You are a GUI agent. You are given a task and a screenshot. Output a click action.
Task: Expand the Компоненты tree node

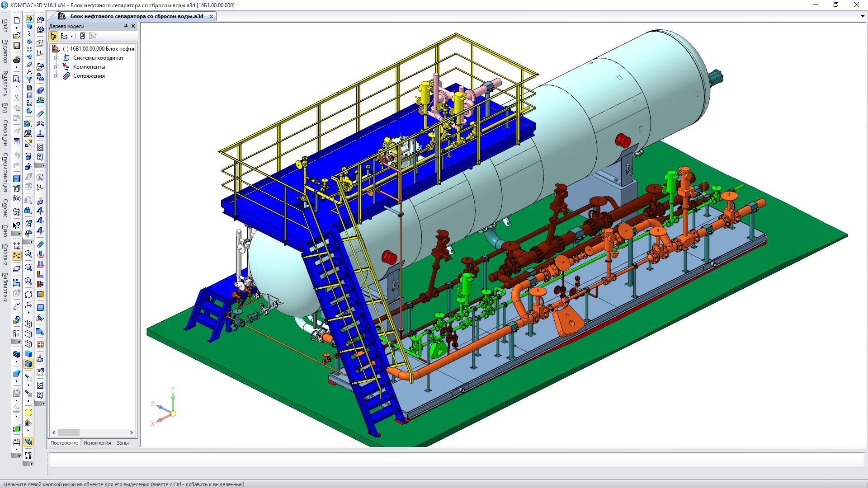click(57, 67)
